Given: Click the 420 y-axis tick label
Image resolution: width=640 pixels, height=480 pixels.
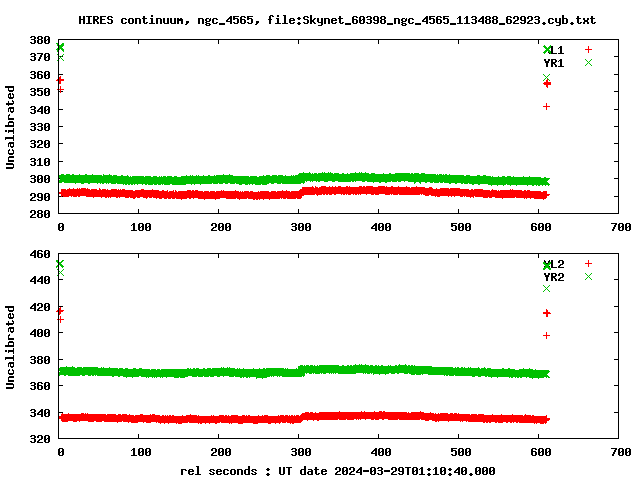Looking at the screenshot, I should click(x=40, y=307).
